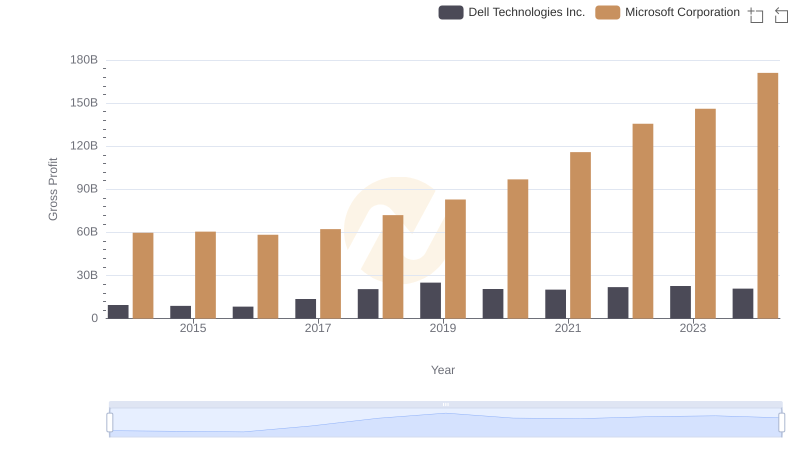
Task: Click the Year axis title
Action: (443, 370)
